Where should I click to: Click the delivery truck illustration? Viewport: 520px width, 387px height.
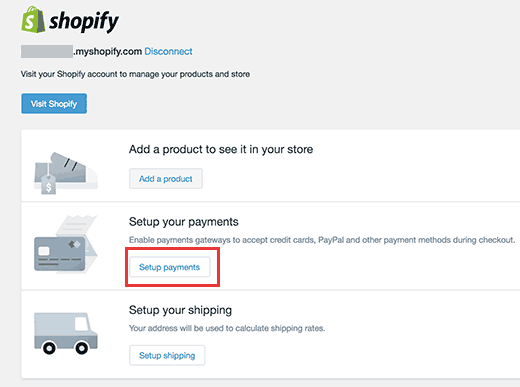click(66, 333)
